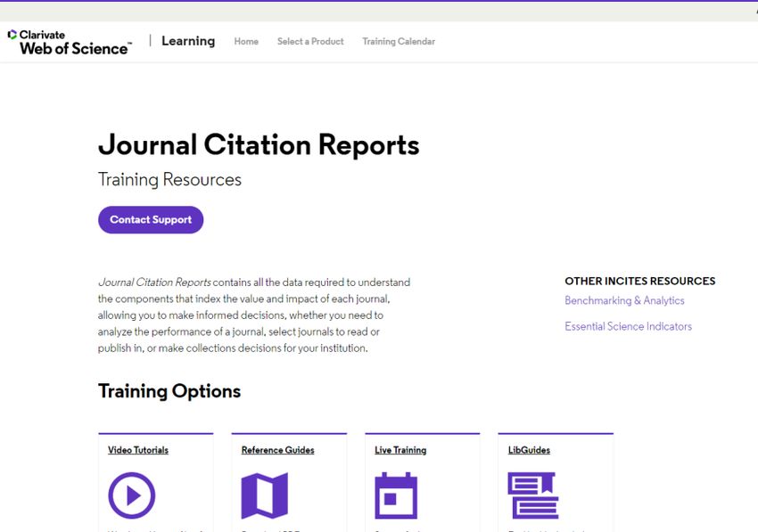Go to the Home menu item
Viewport: 758px width, 532px height.
(x=246, y=42)
